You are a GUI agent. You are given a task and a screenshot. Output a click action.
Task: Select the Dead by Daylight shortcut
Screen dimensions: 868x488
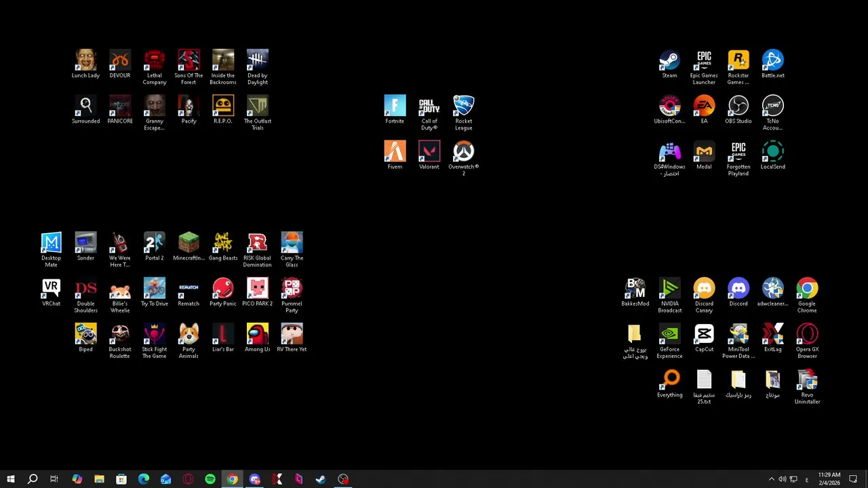point(258,67)
